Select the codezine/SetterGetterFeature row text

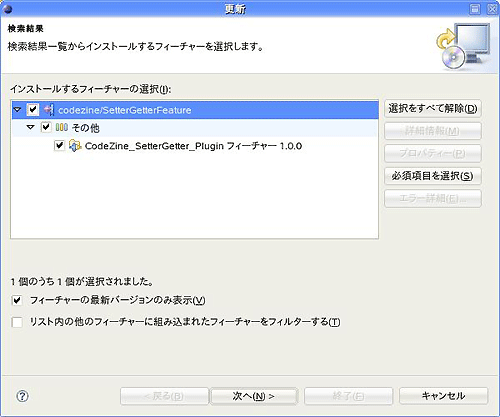point(125,110)
